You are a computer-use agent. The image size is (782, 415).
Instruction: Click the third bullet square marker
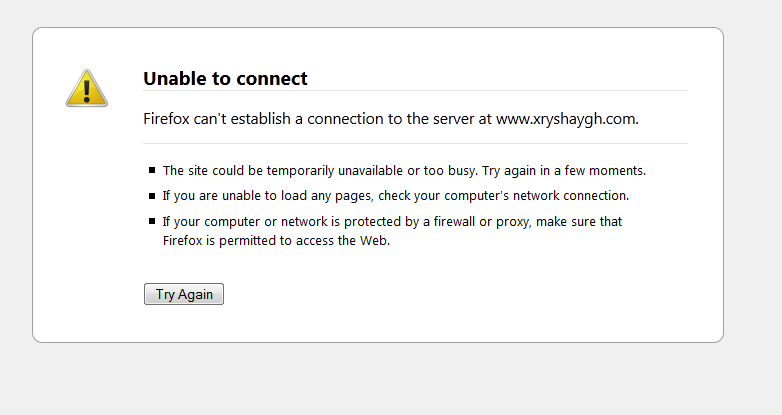152,221
